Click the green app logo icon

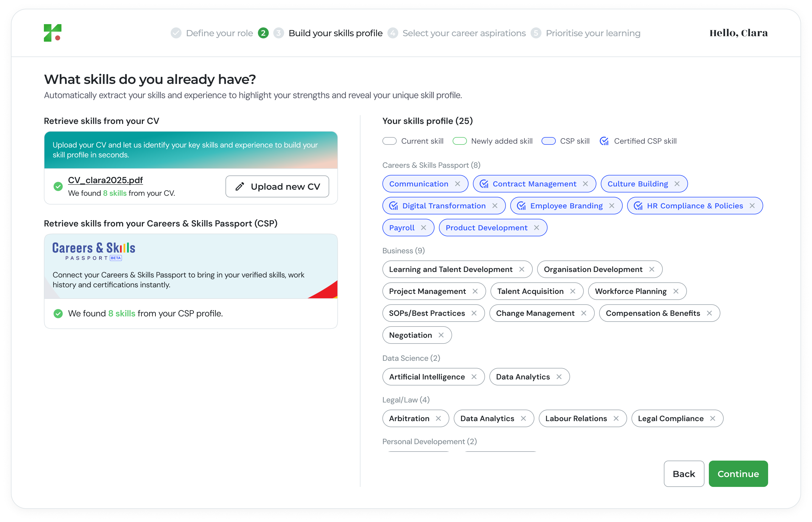click(53, 33)
